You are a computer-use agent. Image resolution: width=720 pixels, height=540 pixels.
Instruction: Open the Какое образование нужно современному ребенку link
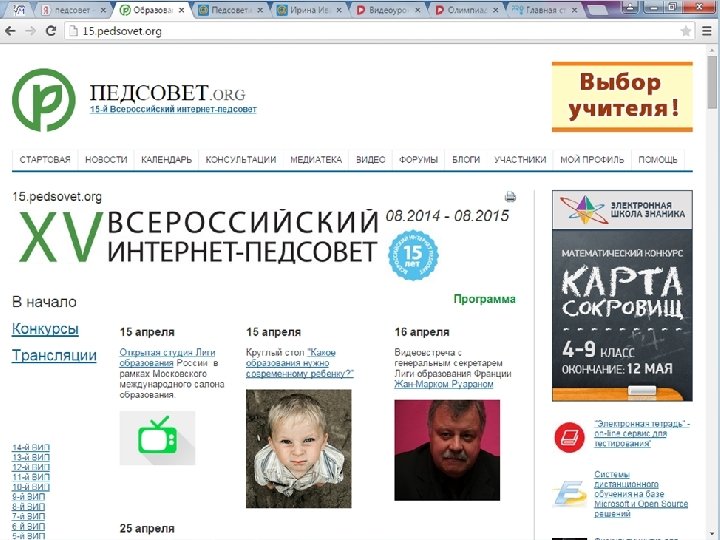pyautogui.click(x=299, y=363)
